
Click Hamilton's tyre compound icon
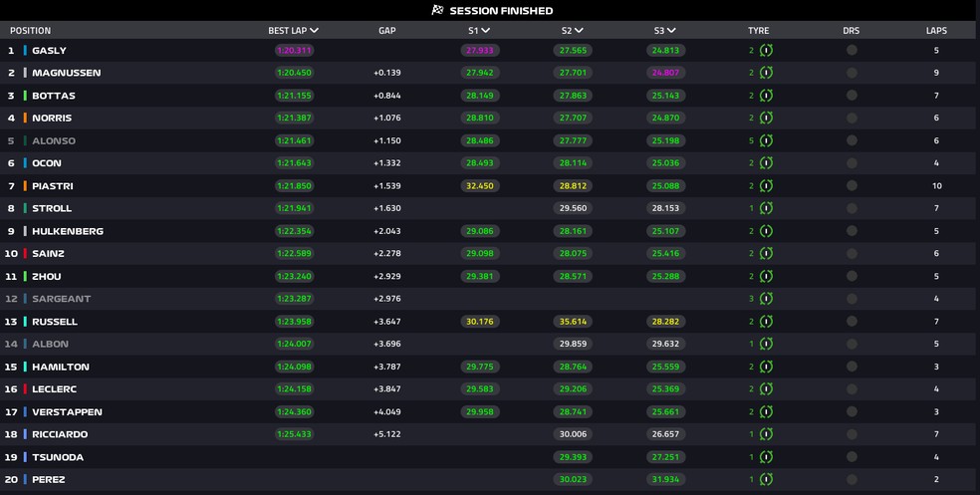766,367
